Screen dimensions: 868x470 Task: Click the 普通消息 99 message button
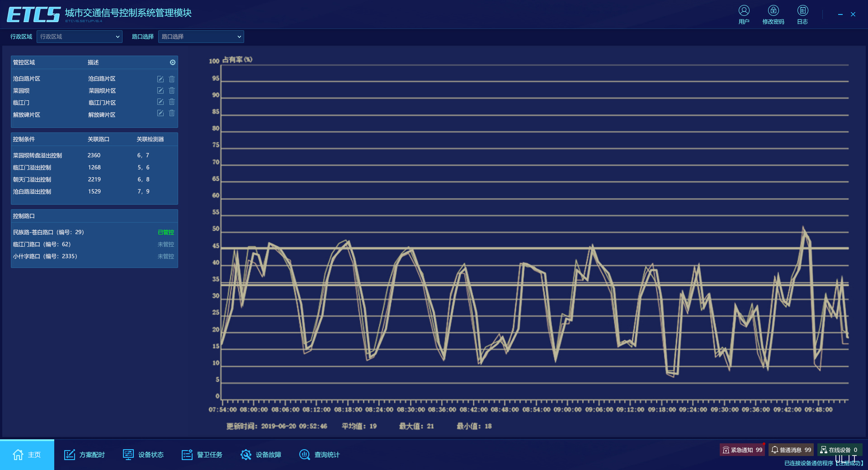(x=791, y=450)
